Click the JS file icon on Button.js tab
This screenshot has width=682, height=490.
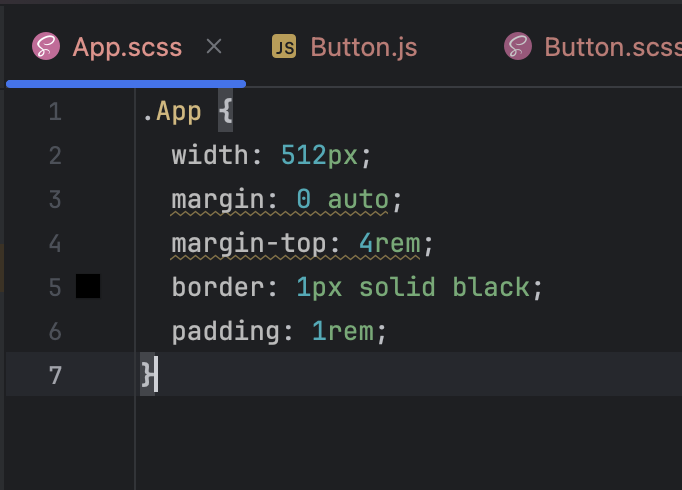(284, 46)
